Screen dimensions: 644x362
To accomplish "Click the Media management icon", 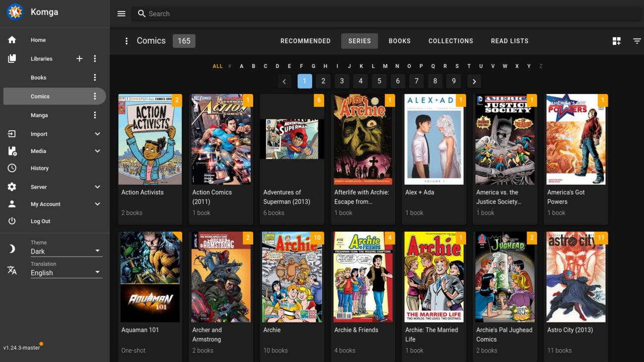I will (12, 151).
